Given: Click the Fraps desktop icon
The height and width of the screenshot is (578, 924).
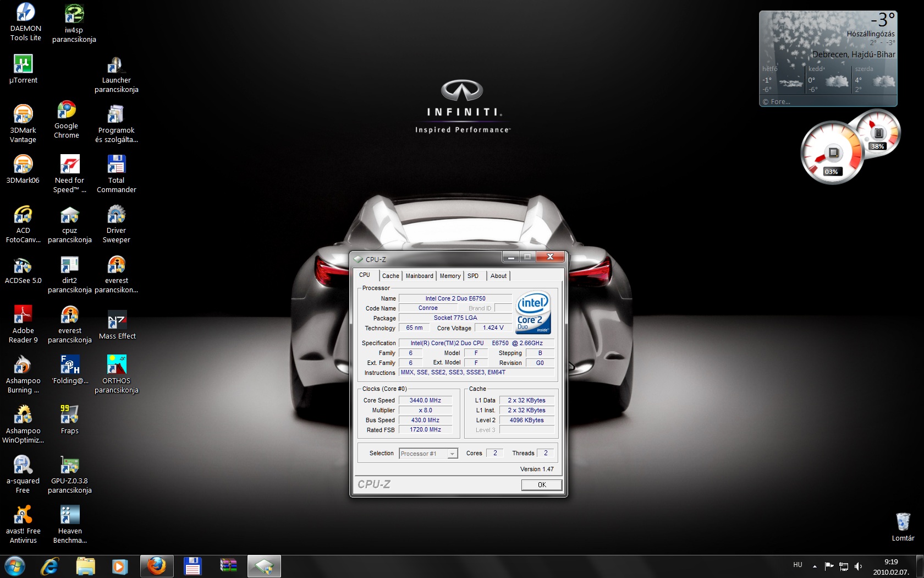Looking at the screenshot, I should coord(70,419).
